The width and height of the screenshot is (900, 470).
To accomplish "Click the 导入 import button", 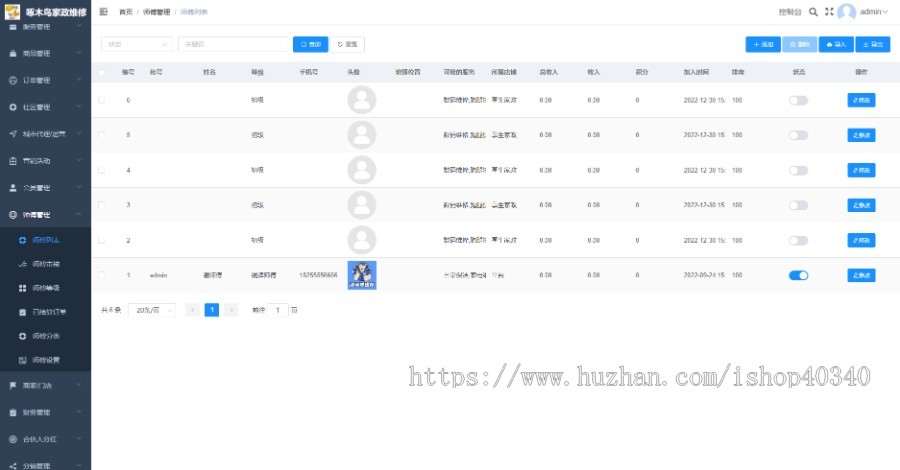I will coord(836,44).
